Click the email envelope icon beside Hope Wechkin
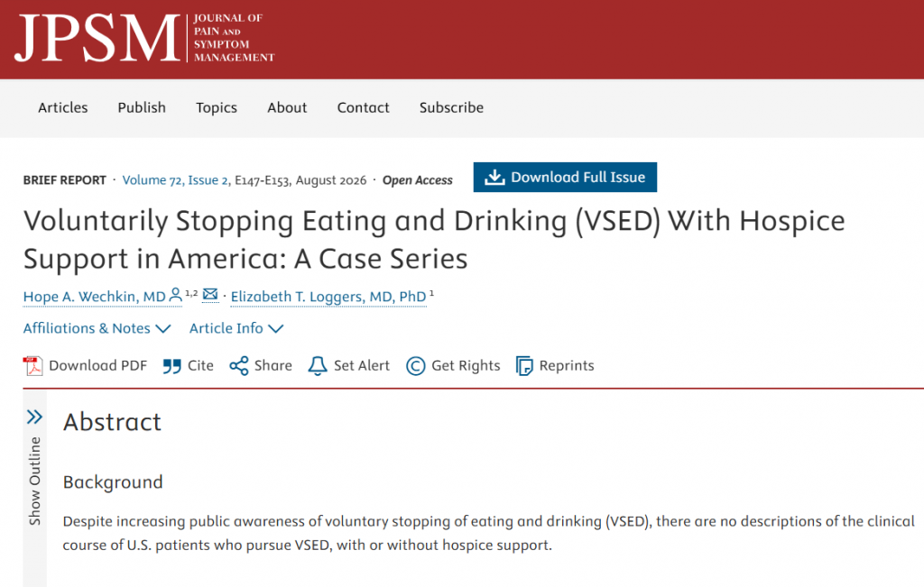The height and width of the screenshot is (587, 924). [x=210, y=294]
